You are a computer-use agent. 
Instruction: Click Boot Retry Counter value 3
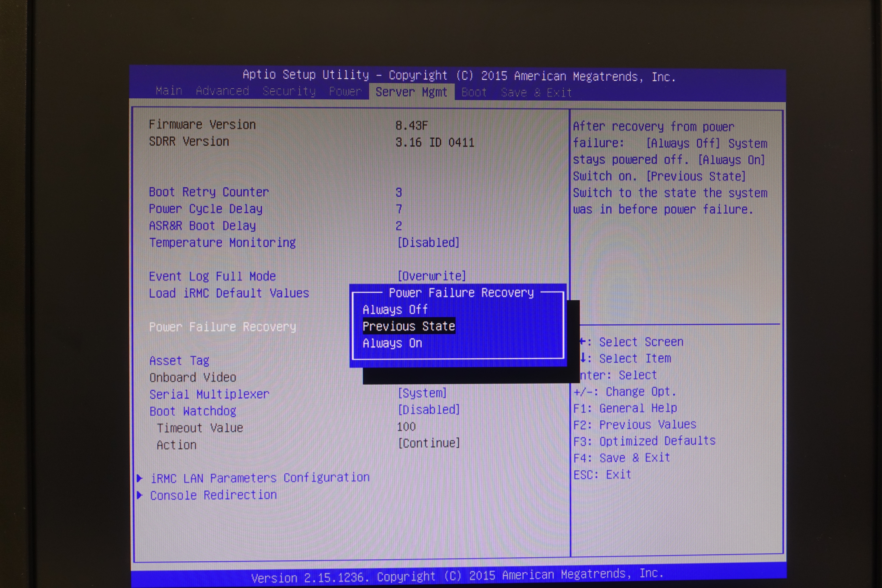pyautogui.click(x=399, y=192)
